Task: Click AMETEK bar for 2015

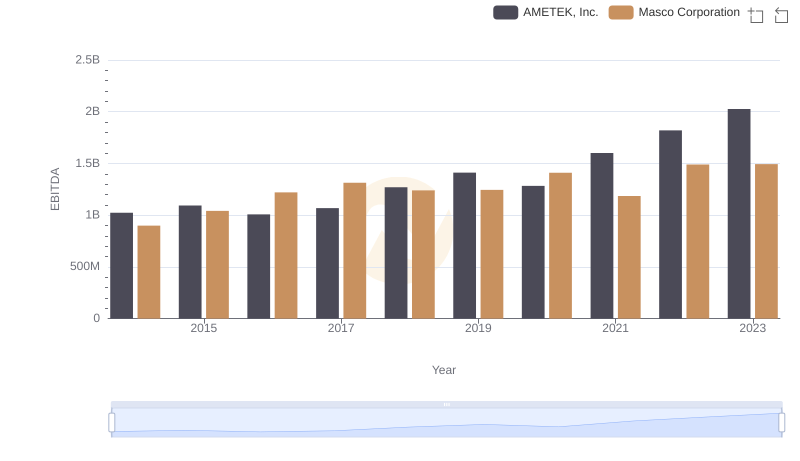Action: [190, 262]
